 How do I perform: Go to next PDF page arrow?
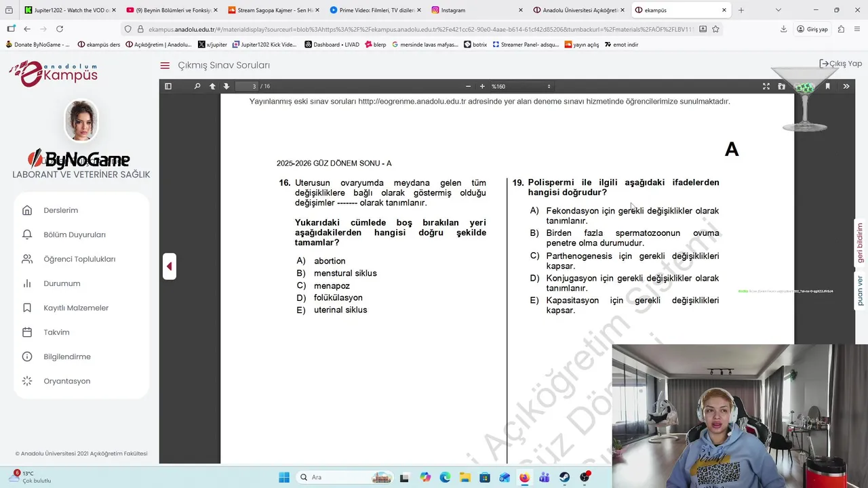[x=226, y=86]
